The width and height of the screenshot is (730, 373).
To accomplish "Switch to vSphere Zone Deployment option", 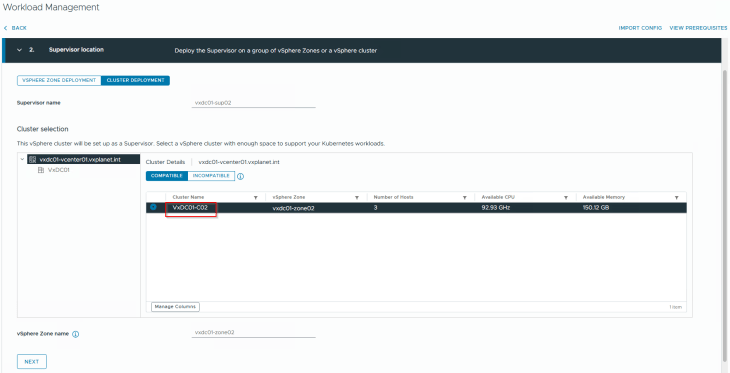I will point(59,80).
